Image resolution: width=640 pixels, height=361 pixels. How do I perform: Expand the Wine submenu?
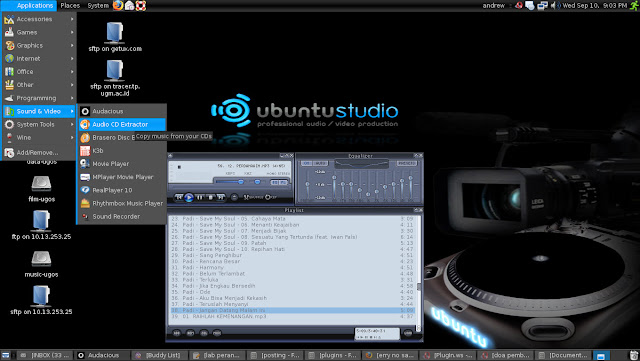(x=39, y=138)
